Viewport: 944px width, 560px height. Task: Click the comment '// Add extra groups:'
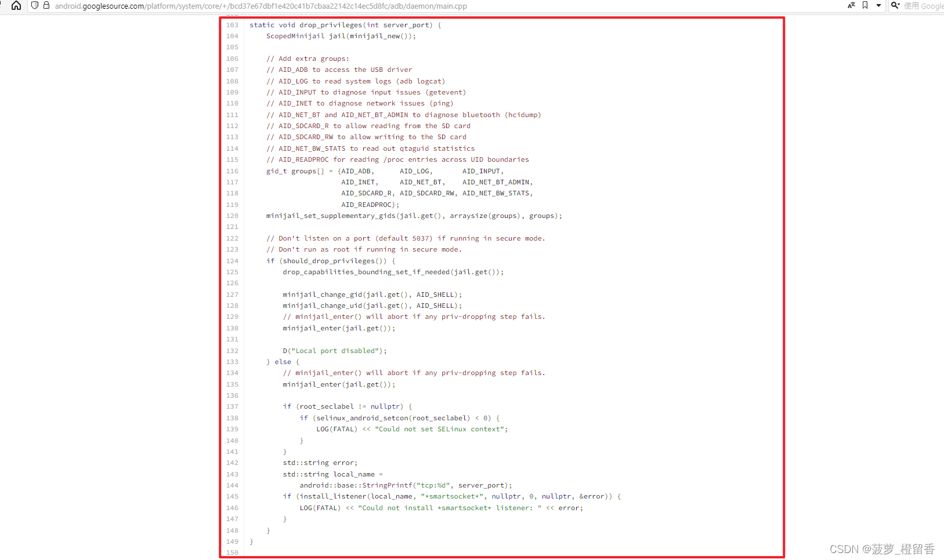click(x=308, y=59)
